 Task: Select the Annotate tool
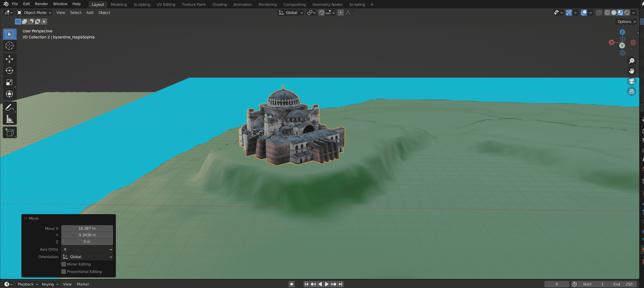pyautogui.click(x=9, y=108)
